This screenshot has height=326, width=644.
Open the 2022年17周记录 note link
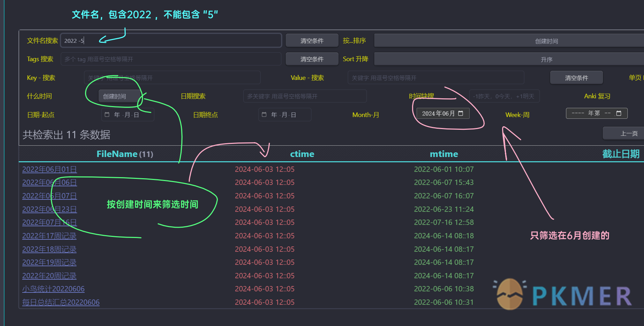pyautogui.click(x=49, y=236)
